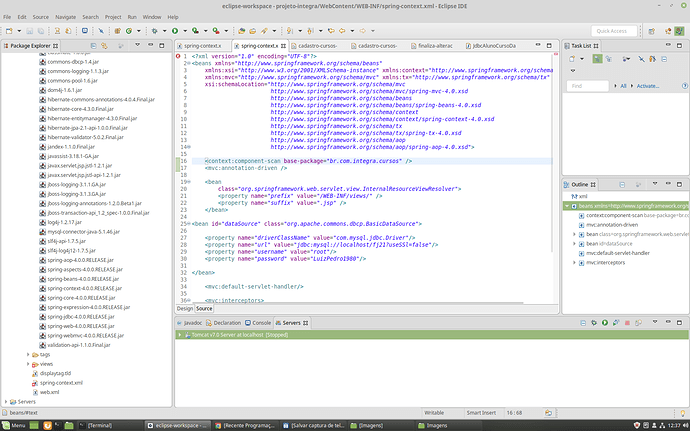The height and width of the screenshot is (431, 690).
Task: Switch to Design tab of editor
Action: pyautogui.click(x=185, y=309)
